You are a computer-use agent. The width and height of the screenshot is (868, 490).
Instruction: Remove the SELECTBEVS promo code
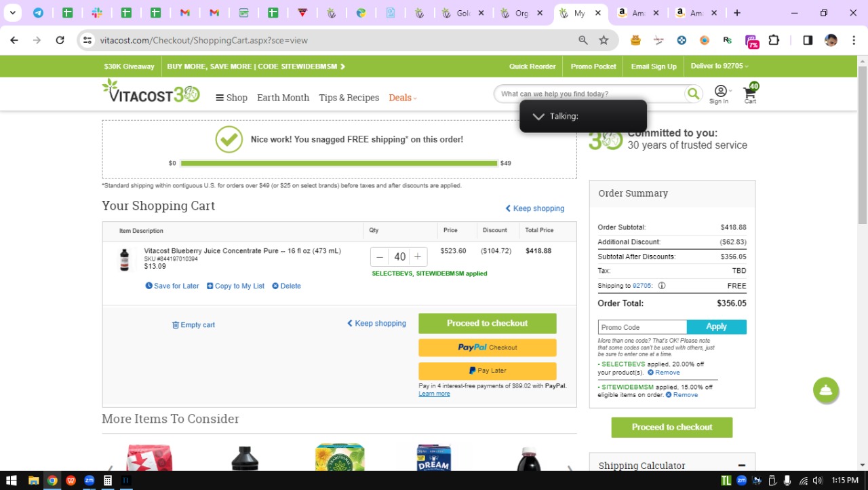click(663, 373)
